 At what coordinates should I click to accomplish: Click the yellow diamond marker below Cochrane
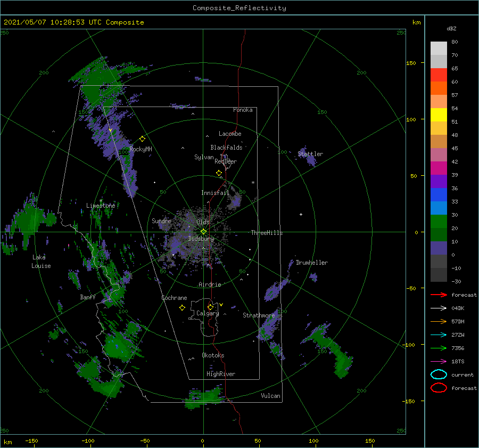pos(182,308)
